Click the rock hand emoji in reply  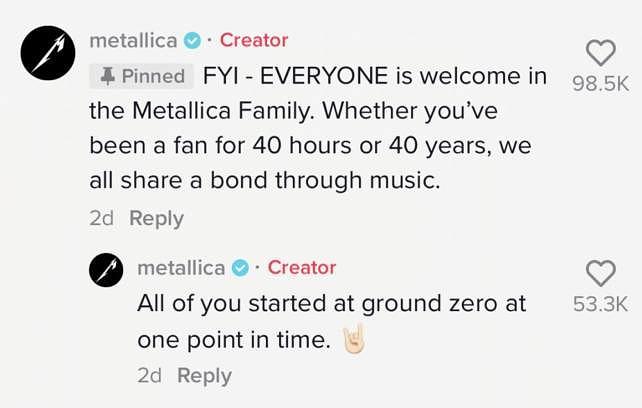pyautogui.click(x=351, y=339)
